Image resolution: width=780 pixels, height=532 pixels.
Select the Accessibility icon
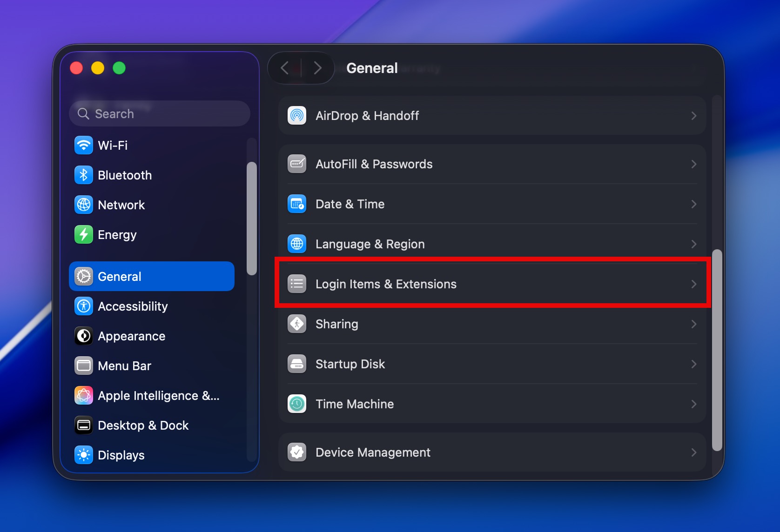point(83,306)
